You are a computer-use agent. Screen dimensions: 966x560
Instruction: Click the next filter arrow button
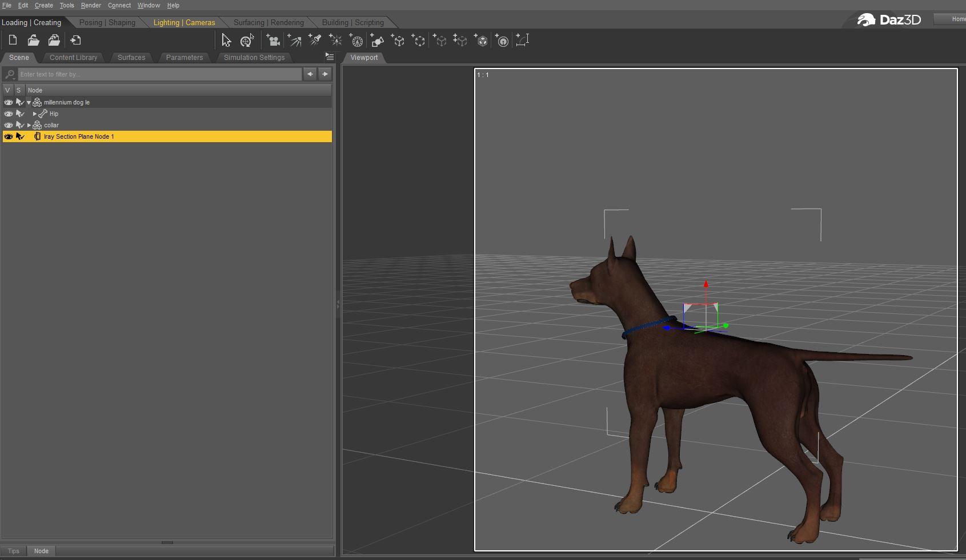325,74
